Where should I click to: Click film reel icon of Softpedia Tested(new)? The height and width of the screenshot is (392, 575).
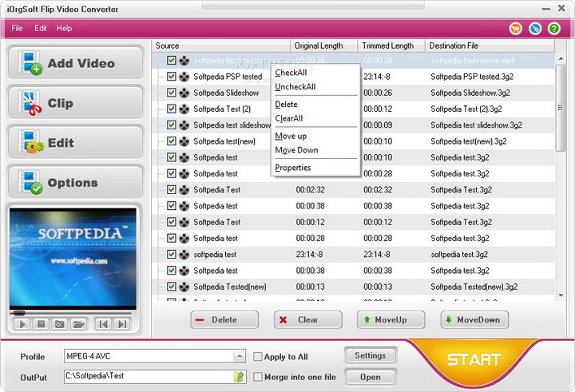click(x=184, y=287)
